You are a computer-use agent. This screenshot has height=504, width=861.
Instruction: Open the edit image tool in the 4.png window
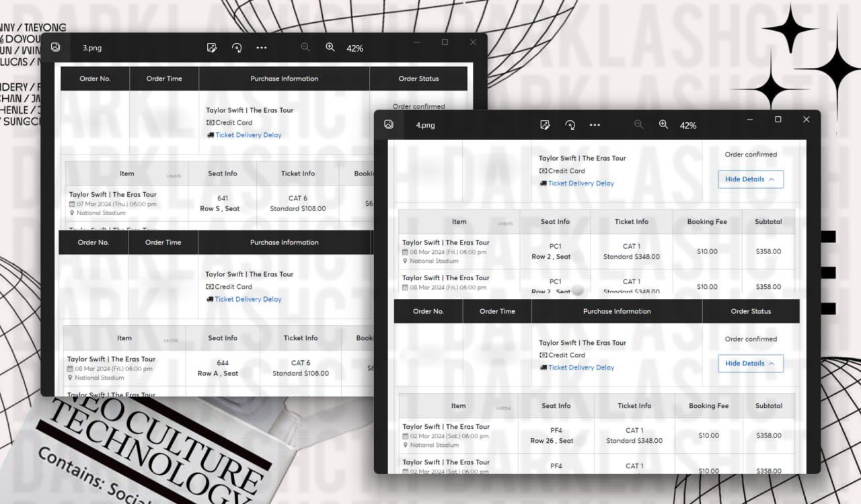(x=546, y=125)
